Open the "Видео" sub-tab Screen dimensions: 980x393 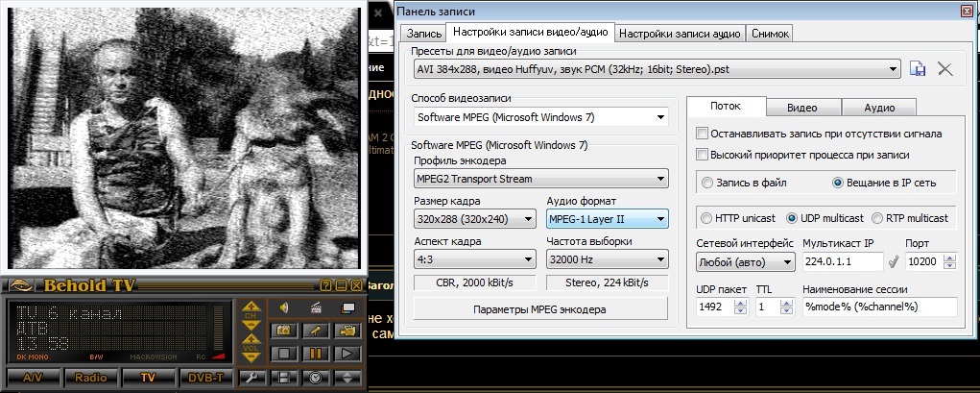[x=801, y=108]
